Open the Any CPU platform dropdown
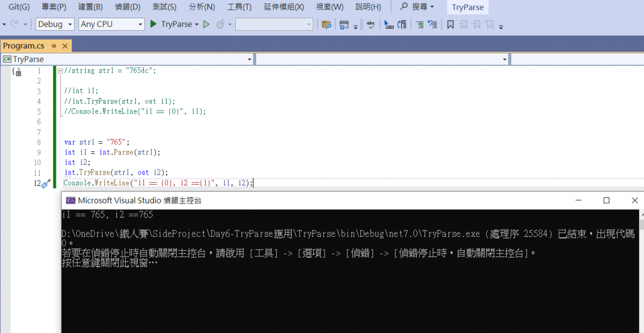644x333 pixels. pos(112,25)
